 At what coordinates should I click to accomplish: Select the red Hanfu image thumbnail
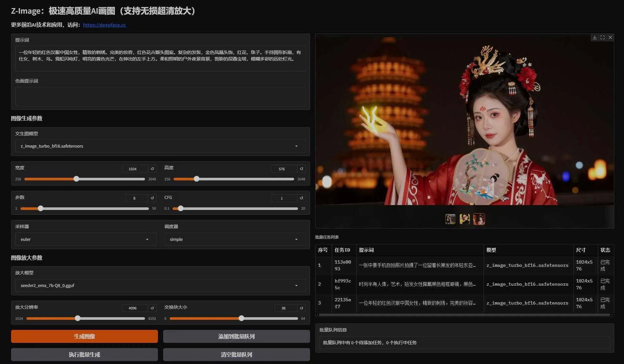pos(479,219)
